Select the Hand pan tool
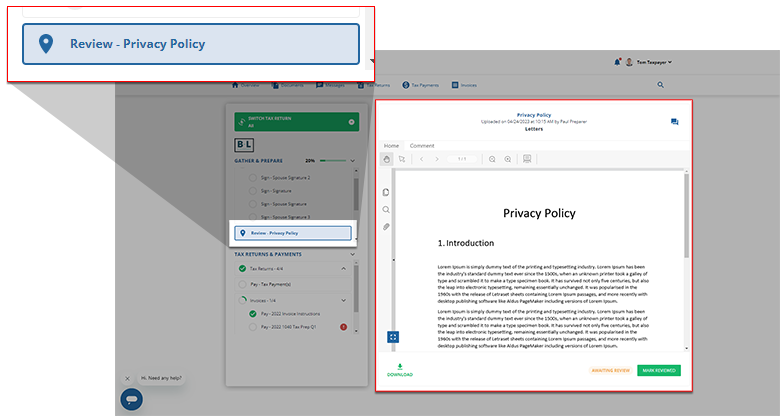 tap(387, 159)
